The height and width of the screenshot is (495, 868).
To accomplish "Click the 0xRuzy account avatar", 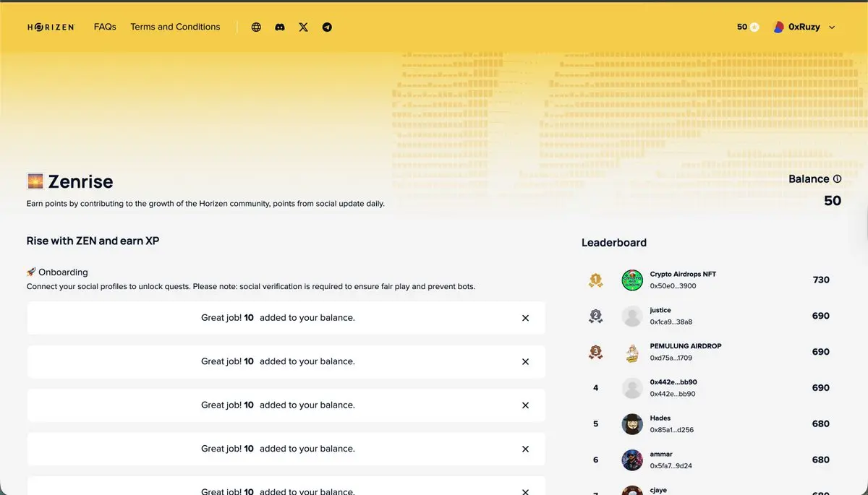I will coord(778,27).
